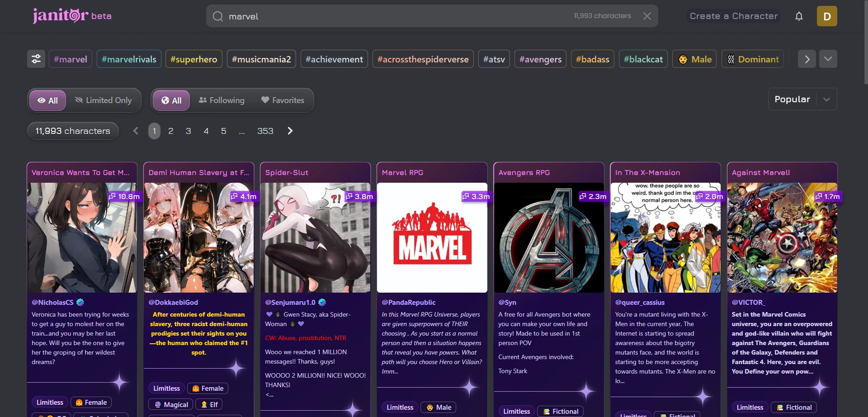The height and width of the screenshot is (417, 868).
Task: Switch to the Following filter
Action: (222, 100)
